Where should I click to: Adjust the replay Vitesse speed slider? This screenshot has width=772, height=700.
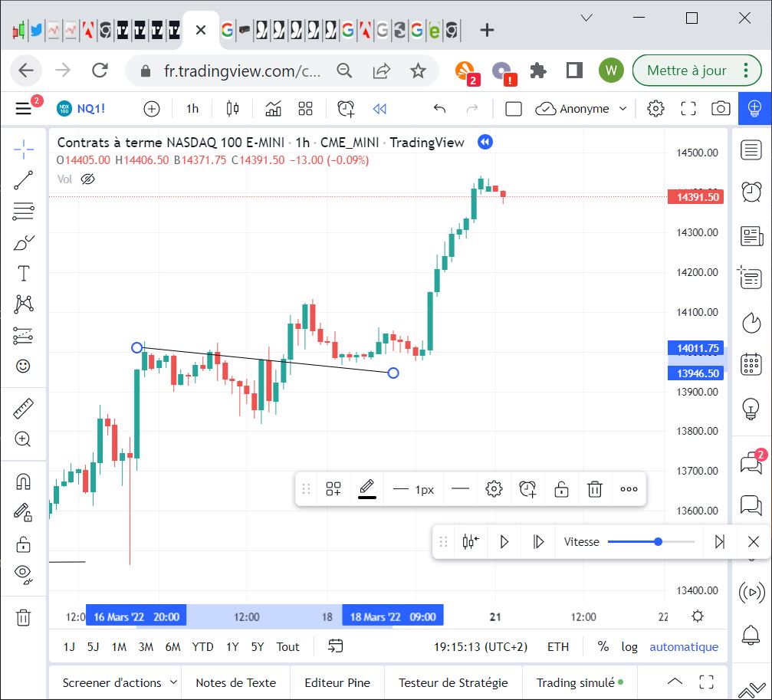[x=651, y=541]
